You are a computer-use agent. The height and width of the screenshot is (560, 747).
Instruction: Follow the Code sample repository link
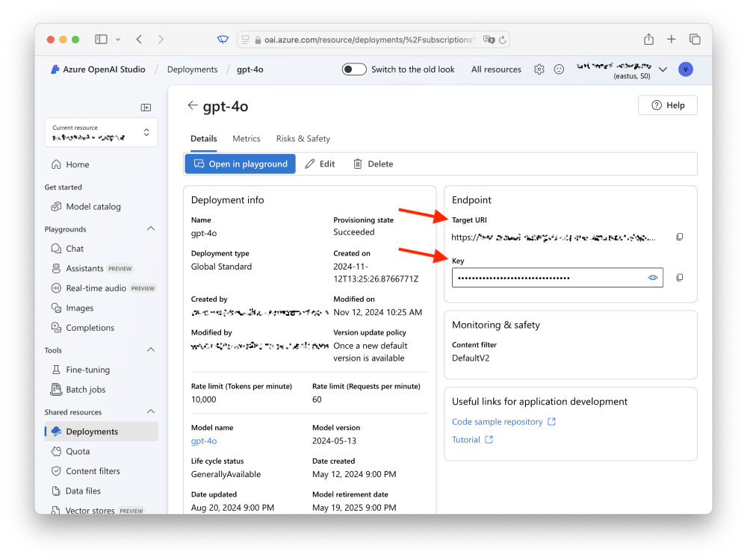(x=498, y=421)
